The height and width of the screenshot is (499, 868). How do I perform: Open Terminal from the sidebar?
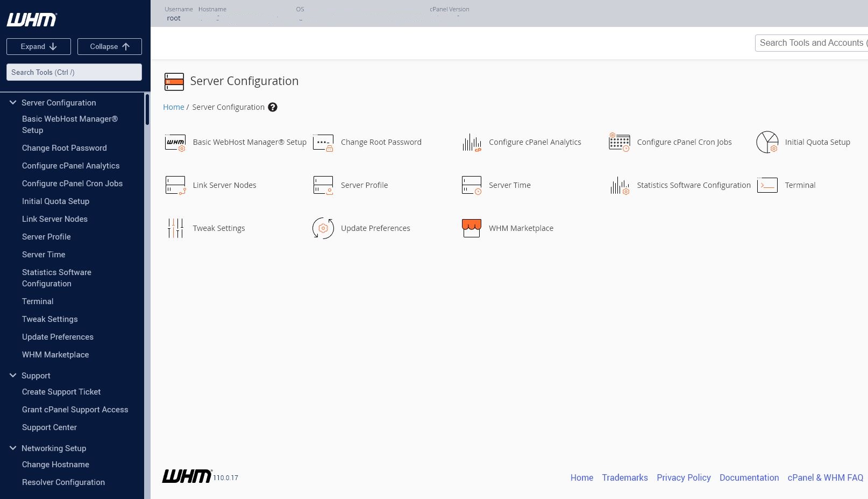[x=38, y=301]
